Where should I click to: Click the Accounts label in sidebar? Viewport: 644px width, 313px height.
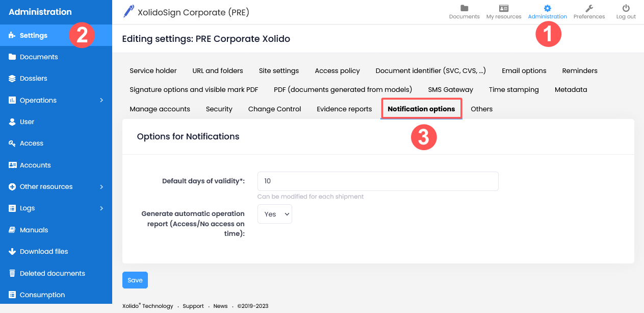tap(35, 165)
